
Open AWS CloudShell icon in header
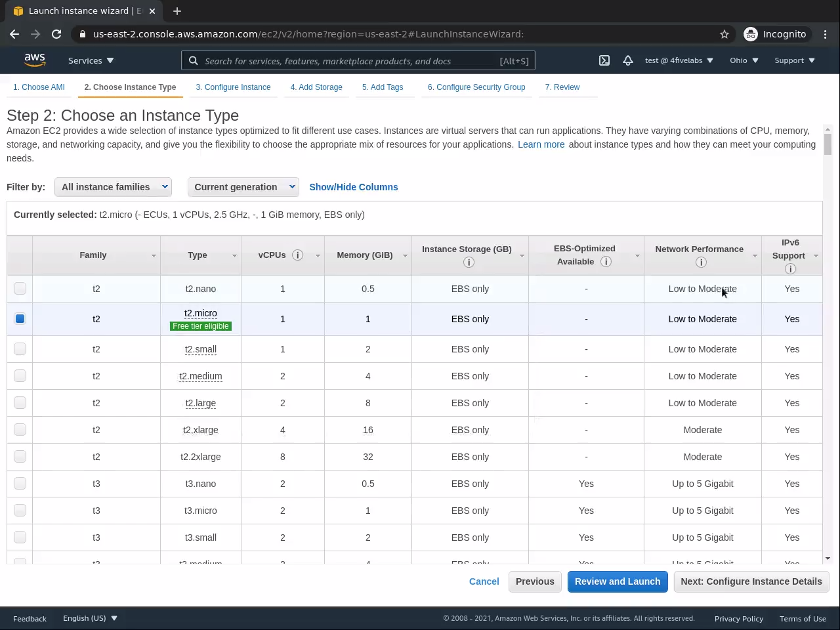click(x=604, y=60)
